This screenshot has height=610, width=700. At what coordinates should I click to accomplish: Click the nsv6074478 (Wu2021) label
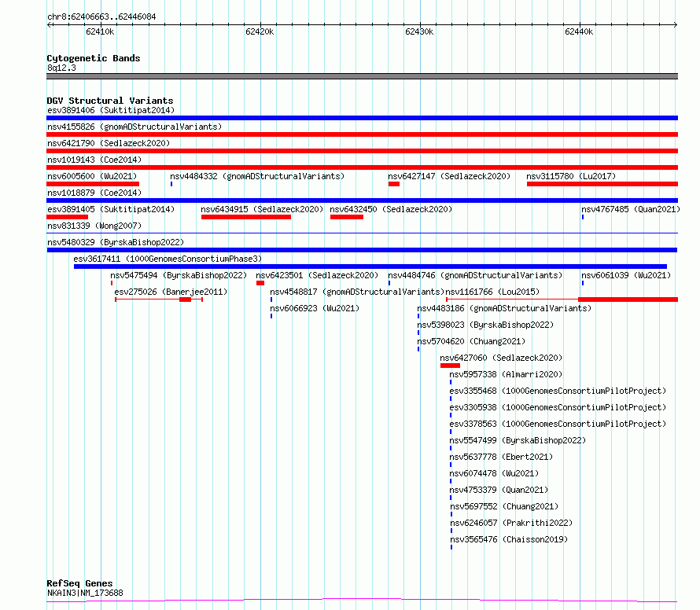[x=494, y=473]
